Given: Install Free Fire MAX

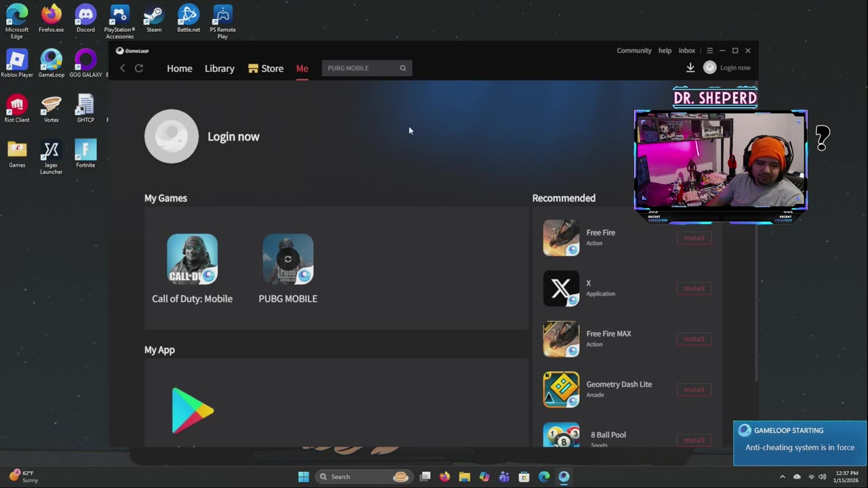Looking at the screenshot, I should pyautogui.click(x=694, y=339).
